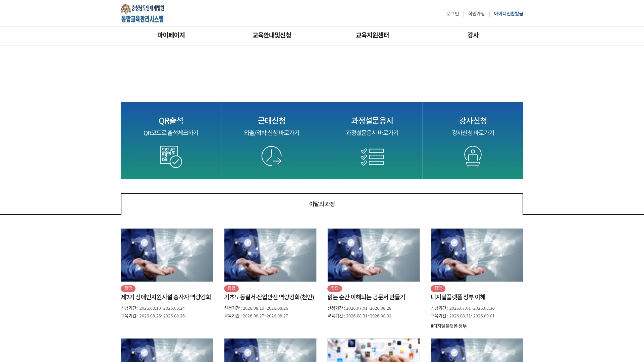Viewport: 644px width, 362px height.
Task: Open the 교육지원센터 menu
Action: 372,35
